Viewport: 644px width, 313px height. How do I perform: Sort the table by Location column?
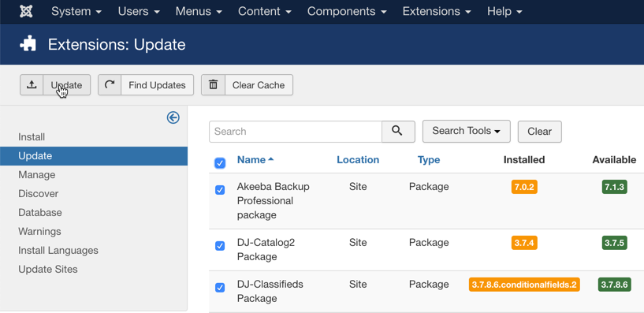(x=358, y=160)
